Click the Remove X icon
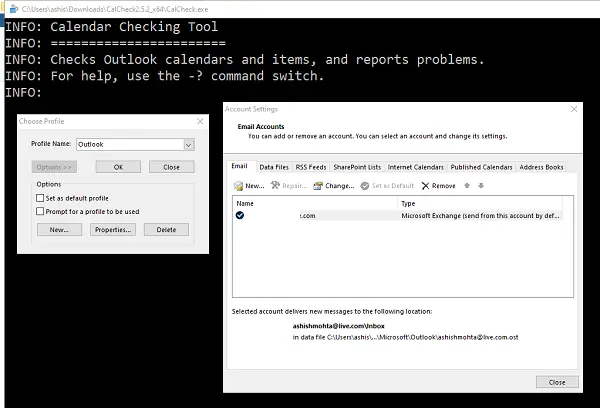 click(x=425, y=186)
